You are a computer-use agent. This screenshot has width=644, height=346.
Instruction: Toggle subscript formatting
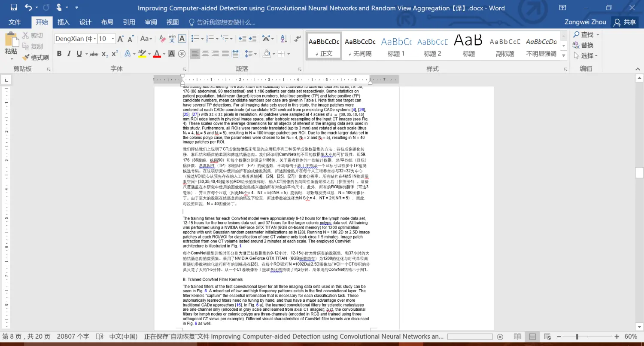[105, 54]
